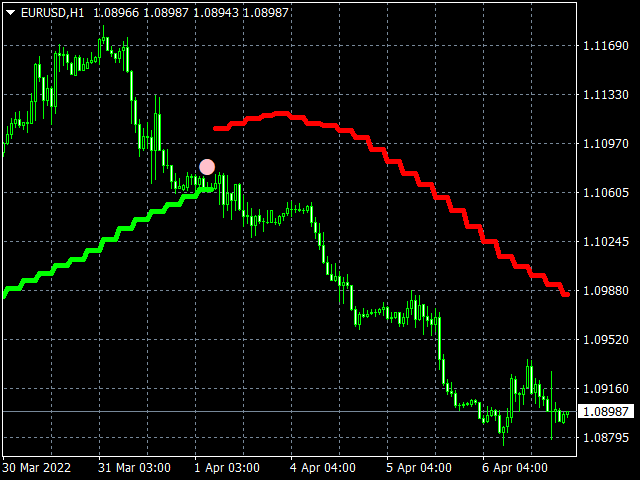Click the 1.09880 price scale label
The image size is (640, 480).
606,291
